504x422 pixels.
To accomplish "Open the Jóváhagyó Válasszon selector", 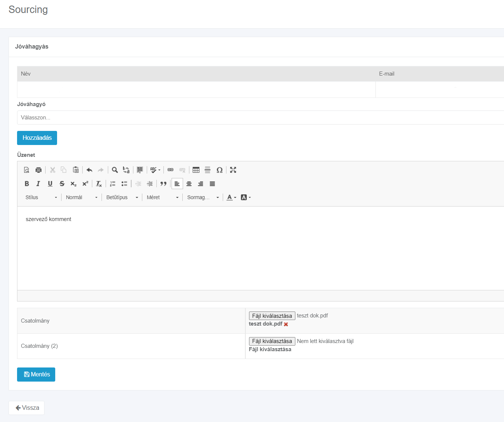I will pos(261,118).
